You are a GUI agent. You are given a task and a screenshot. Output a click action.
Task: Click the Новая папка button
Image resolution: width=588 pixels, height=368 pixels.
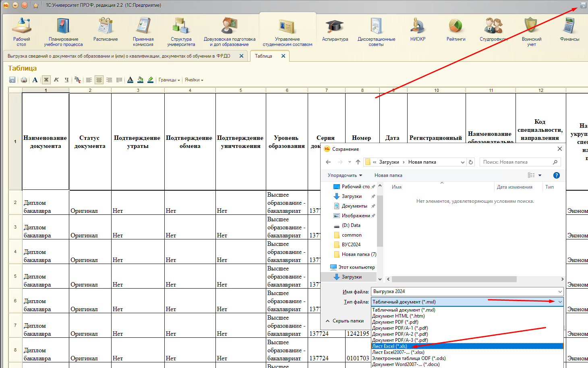coord(388,175)
